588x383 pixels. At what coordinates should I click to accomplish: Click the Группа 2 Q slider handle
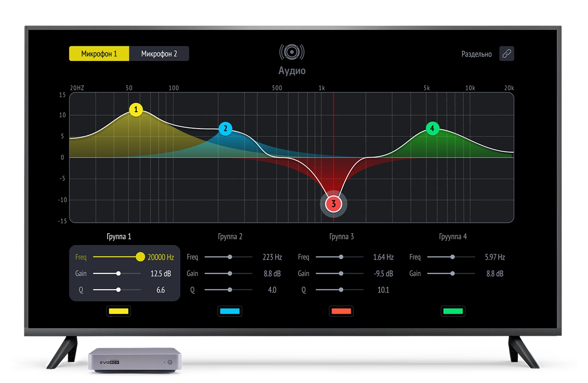point(230,290)
